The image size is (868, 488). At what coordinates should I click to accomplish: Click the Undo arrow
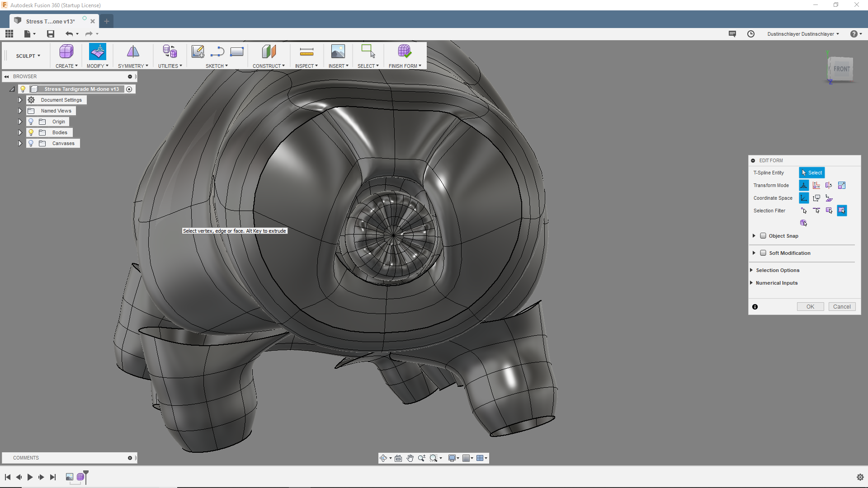(x=69, y=34)
